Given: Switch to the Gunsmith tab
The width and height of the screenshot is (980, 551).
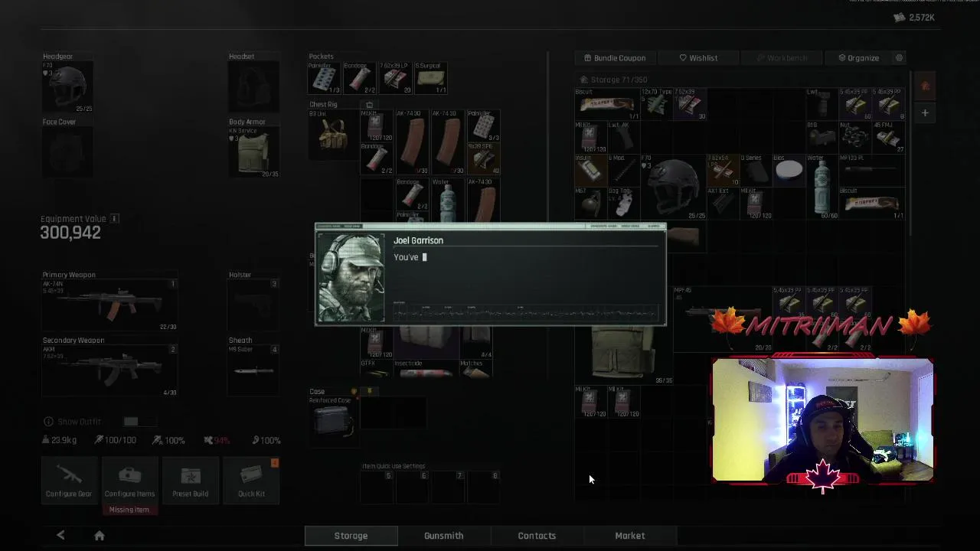Looking at the screenshot, I should click(443, 536).
